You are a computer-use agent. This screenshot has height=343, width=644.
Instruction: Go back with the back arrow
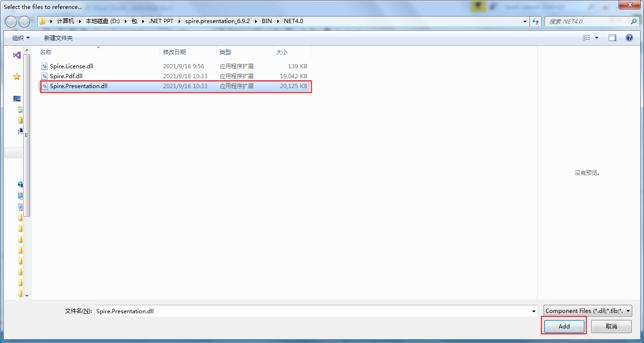point(11,22)
